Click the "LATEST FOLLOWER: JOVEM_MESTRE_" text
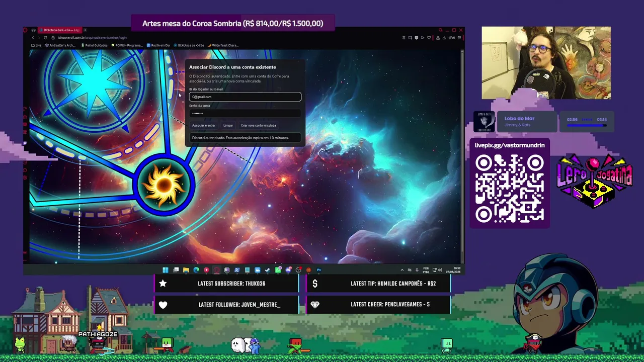The height and width of the screenshot is (362, 644). point(239,305)
